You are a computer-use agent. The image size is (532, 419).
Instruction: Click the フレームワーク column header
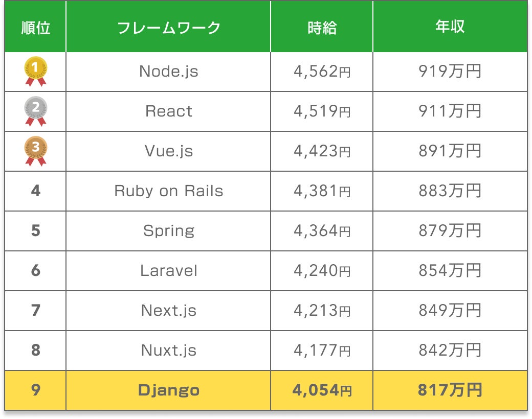[169, 27]
